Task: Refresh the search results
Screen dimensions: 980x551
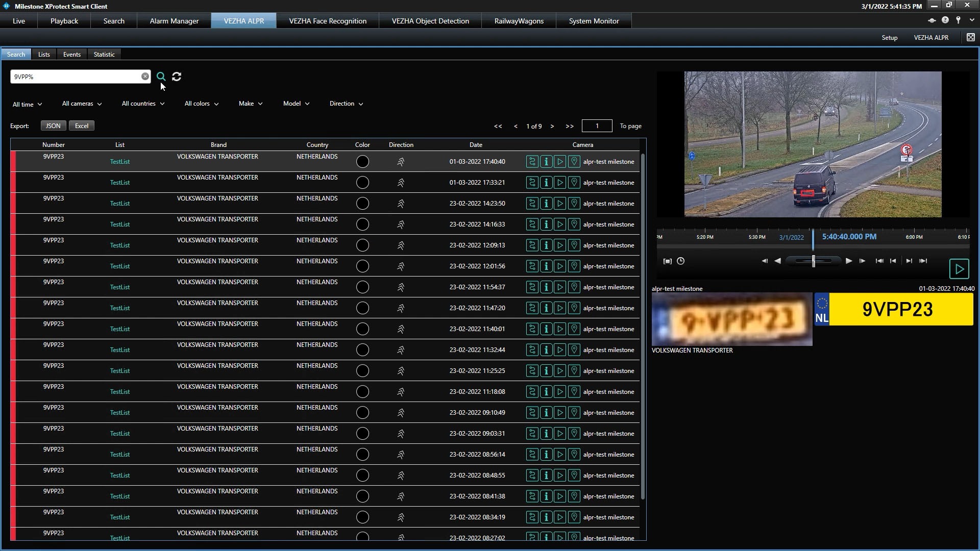Action: point(177,77)
